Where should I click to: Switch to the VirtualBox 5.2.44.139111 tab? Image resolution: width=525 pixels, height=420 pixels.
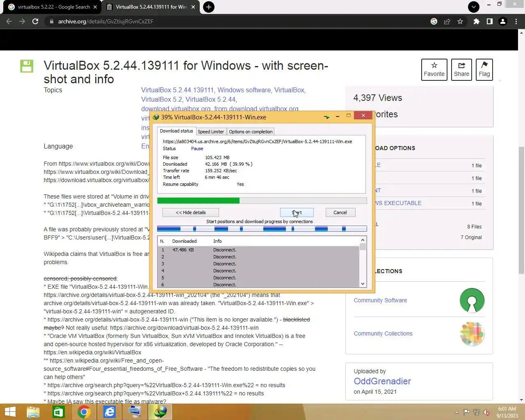pos(150,7)
